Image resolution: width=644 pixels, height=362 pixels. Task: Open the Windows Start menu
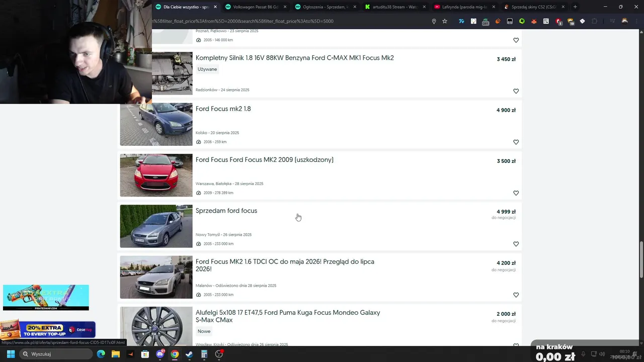(11, 354)
